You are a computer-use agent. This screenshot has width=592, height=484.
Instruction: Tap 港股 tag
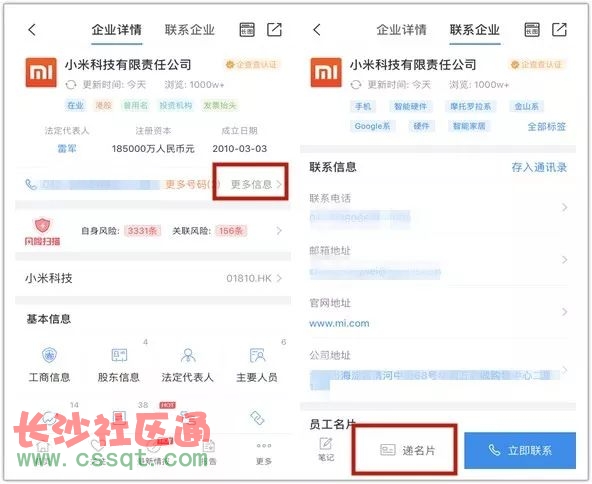point(103,105)
